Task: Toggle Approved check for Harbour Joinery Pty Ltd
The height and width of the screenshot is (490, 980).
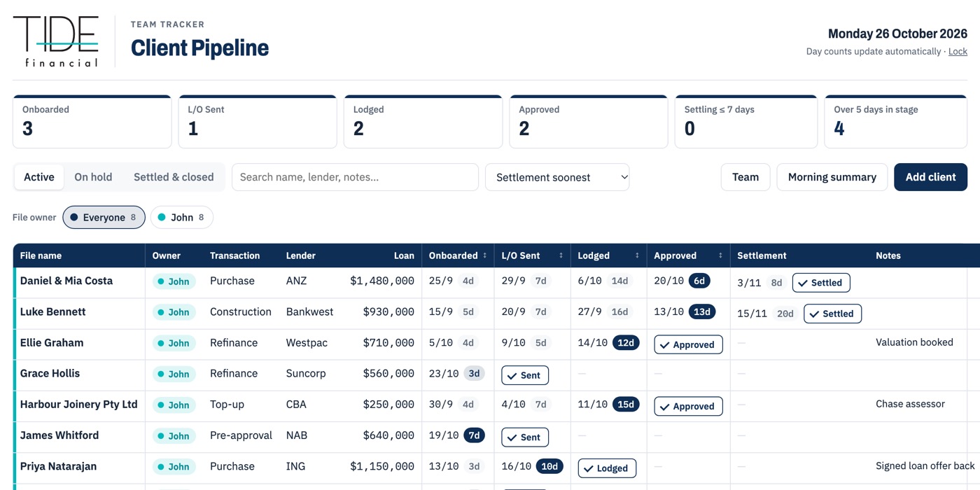Action: point(688,406)
